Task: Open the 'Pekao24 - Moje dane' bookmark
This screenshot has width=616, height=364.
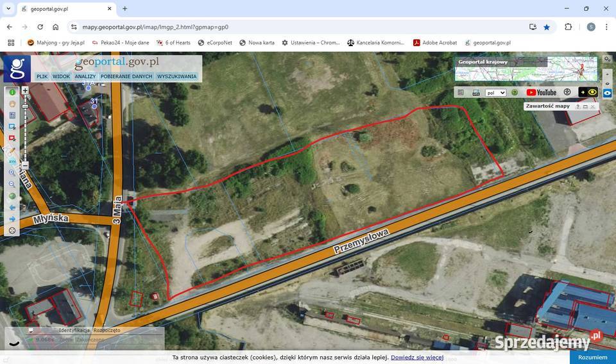Action: tap(120, 43)
